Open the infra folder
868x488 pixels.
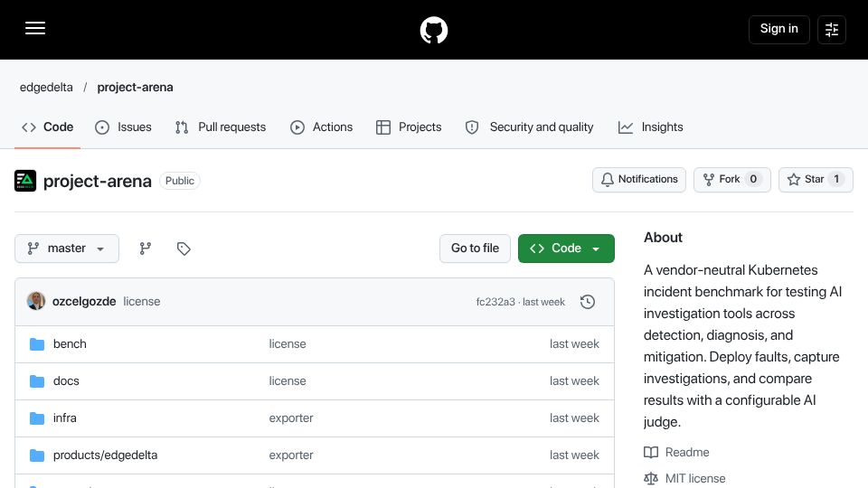point(65,418)
